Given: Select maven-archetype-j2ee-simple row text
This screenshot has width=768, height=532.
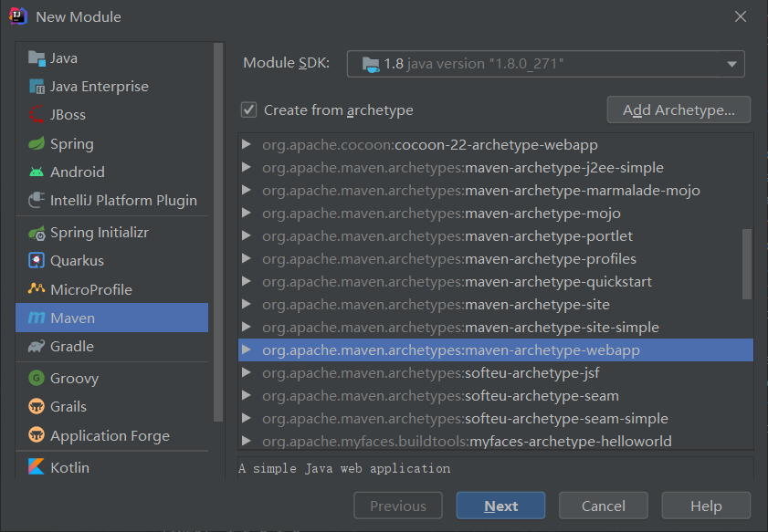Looking at the screenshot, I should coord(463,168).
